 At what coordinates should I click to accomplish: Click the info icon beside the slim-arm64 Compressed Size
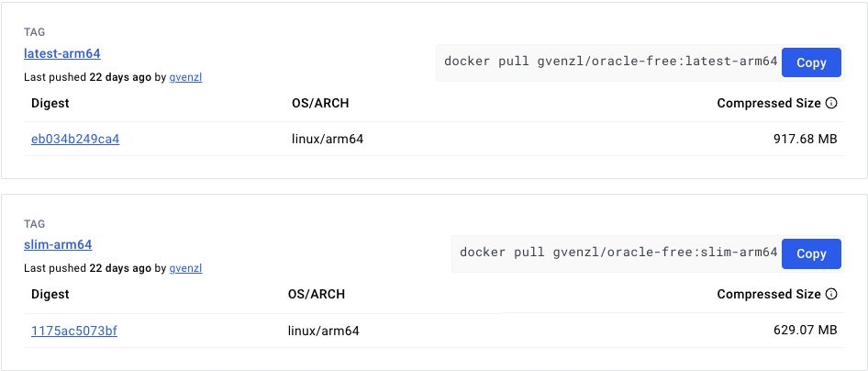[x=831, y=294]
